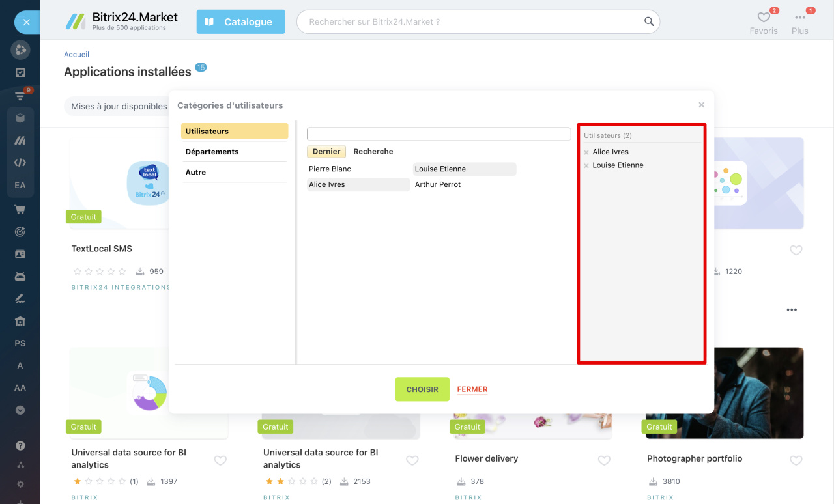This screenshot has height=504, width=834.
Task: Deselect Alice Ivres in the user list
Action: 358,185
